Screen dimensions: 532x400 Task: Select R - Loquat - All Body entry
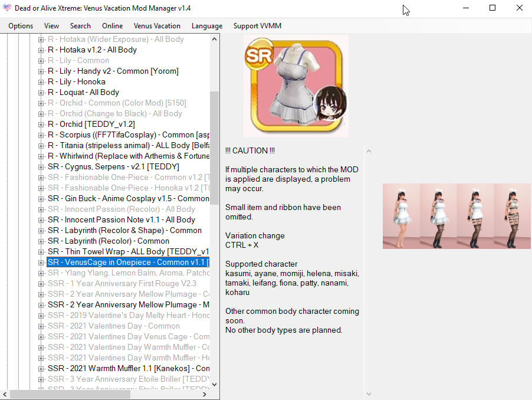pos(83,92)
